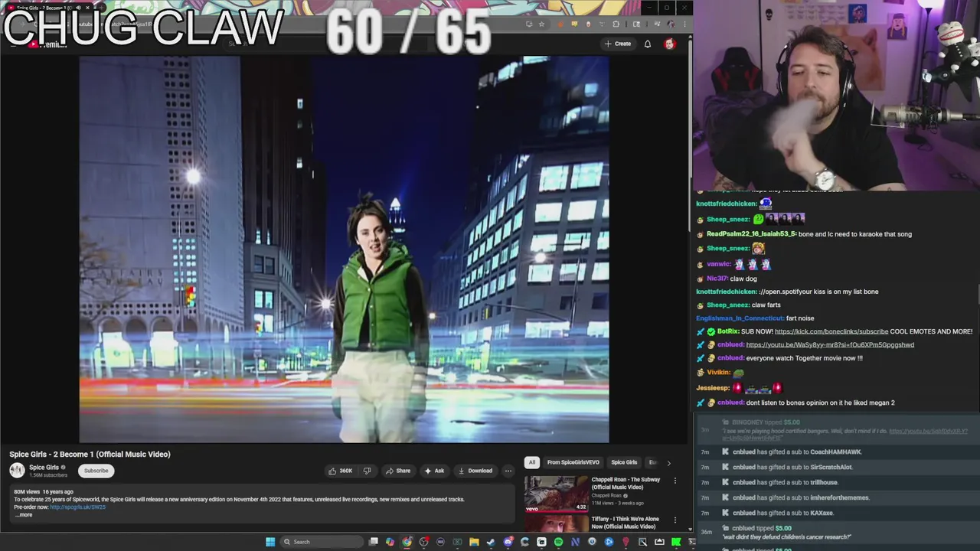Image resolution: width=980 pixels, height=551 pixels.
Task: Open the spcgrls.uk pre-order link
Action: (x=77, y=507)
